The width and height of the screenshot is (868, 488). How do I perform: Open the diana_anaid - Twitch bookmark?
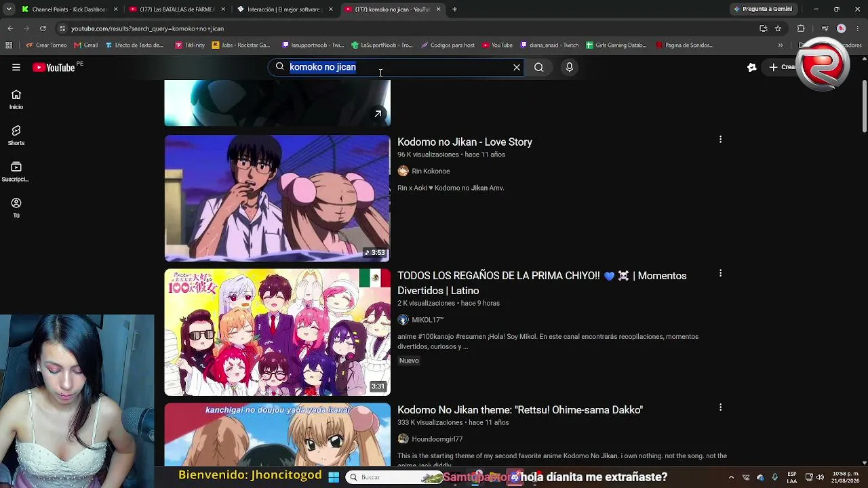coord(549,45)
